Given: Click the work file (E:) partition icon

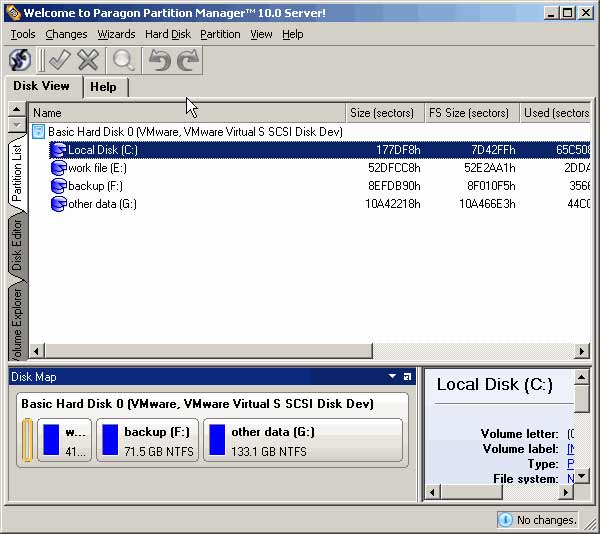Looking at the screenshot, I should pyautogui.click(x=59, y=168).
